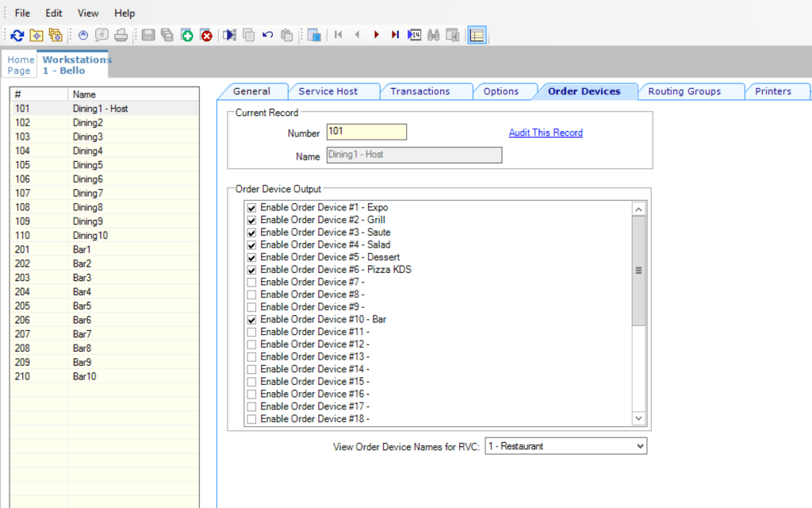Click the window with arrow icon beside binoculars
The height and width of the screenshot is (508, 812).
point(453,35)
